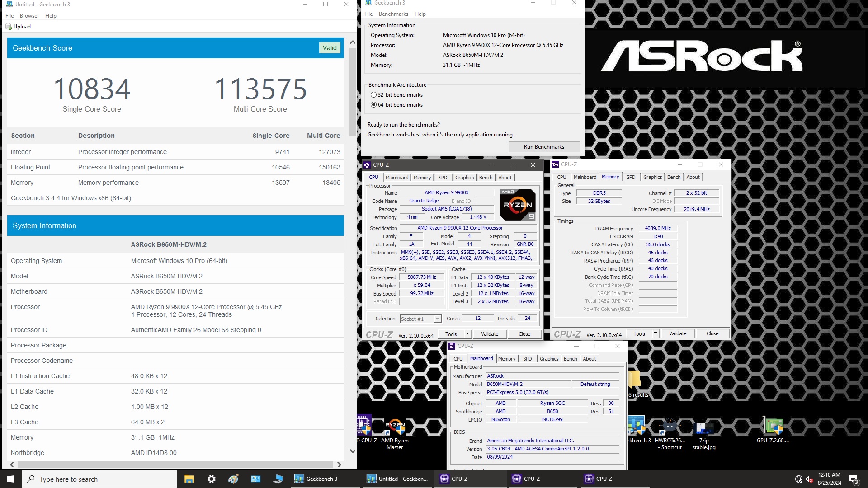This screenshot has width=868, height=488.
Task: Open Windows Start menu
Action: [x=11, y=479]
